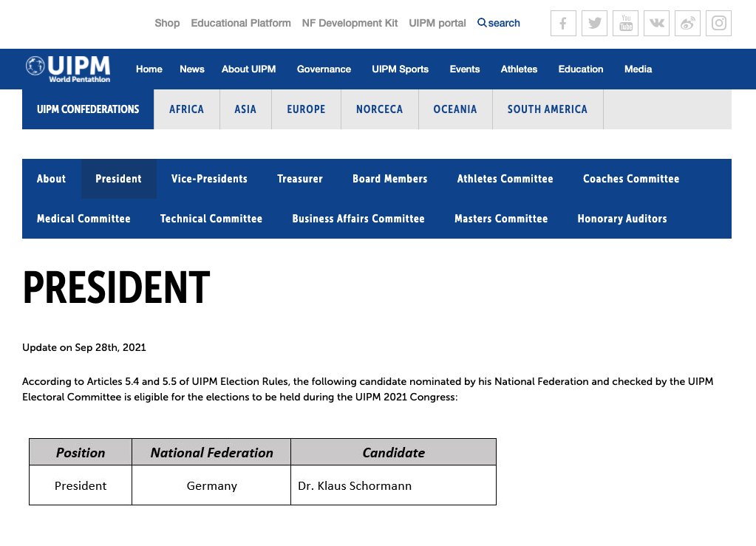Select the UIPM Confederations tab

coord(88,109)
